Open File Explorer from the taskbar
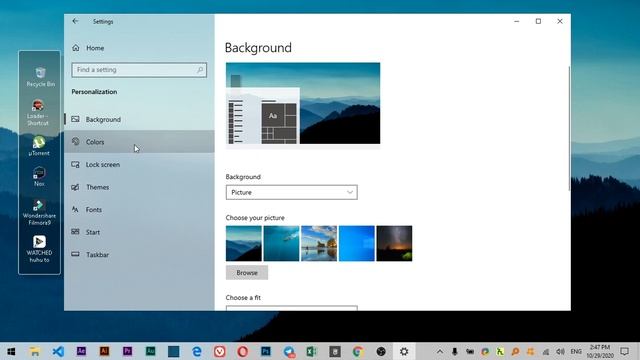The image size is (640, 360). click(35, 351)
